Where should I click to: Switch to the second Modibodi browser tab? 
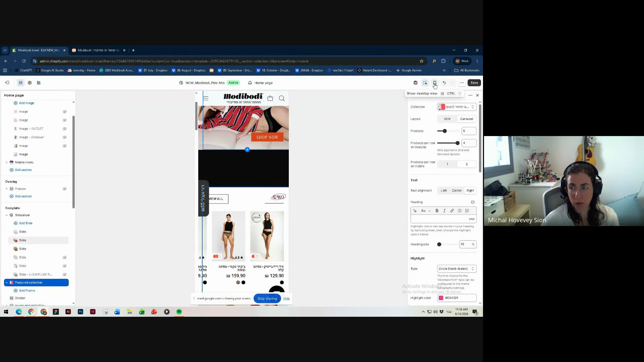(99, 50)
